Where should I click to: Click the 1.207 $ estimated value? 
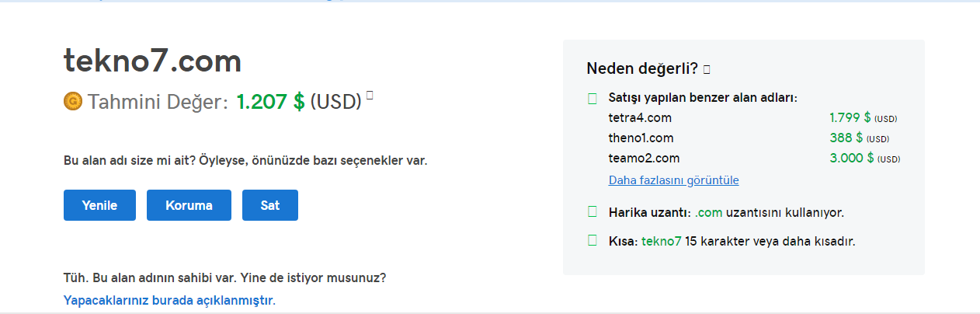(270, 101)
